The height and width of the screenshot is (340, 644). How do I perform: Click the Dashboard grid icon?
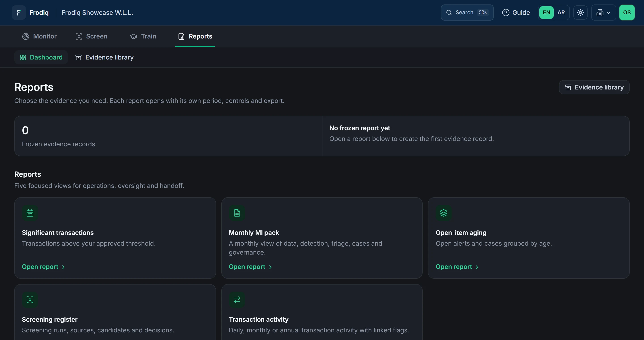pyautogui.click(x=23, y=57)
